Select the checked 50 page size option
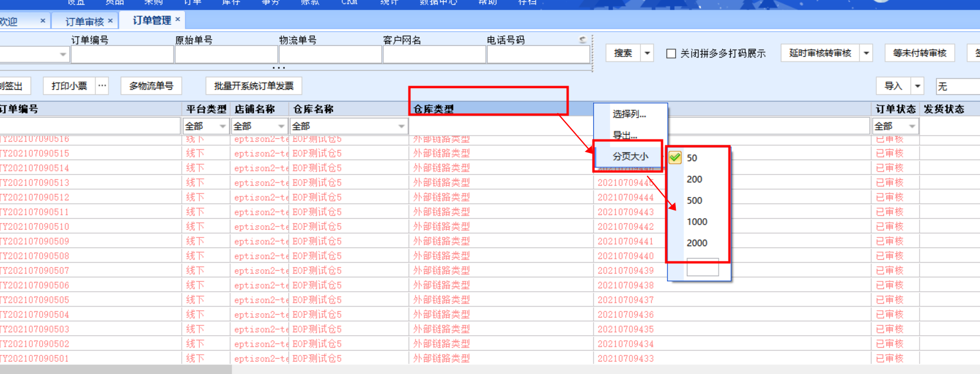The width and height of the screenshot is (980, 374). (692, 158)
